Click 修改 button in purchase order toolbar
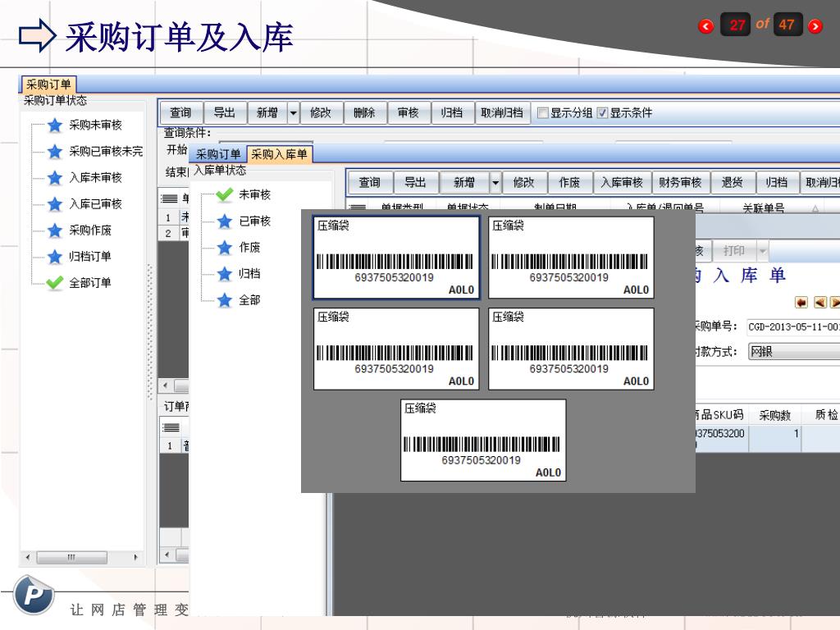840x630 pixels. click(x=321, y=113)
